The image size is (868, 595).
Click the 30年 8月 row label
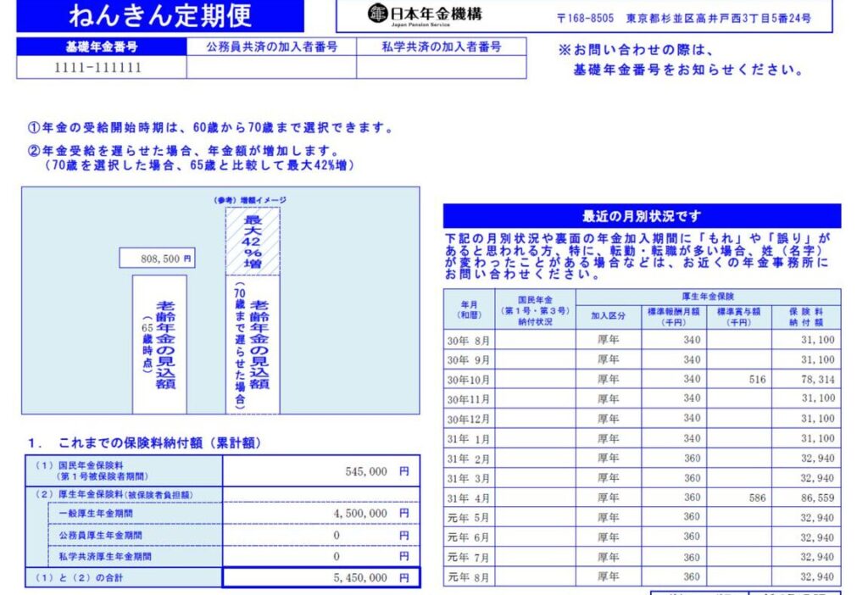pos(469,339)
